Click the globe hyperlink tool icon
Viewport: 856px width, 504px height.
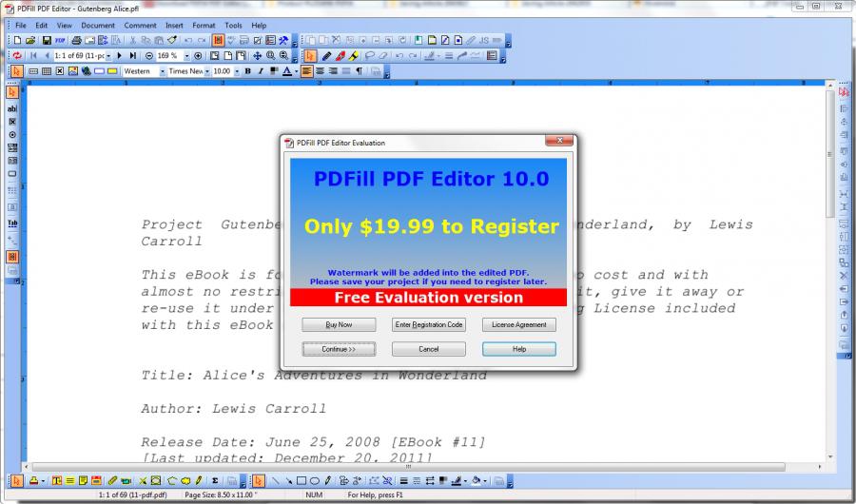pyautogui.click(x=87, y=71)
